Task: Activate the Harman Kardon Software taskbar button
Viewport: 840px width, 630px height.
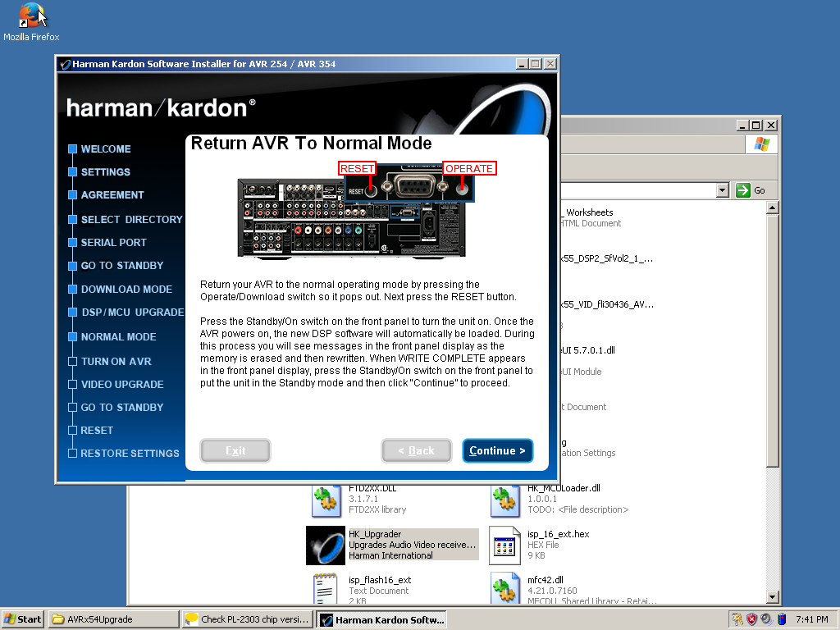Action: [381, 619]
